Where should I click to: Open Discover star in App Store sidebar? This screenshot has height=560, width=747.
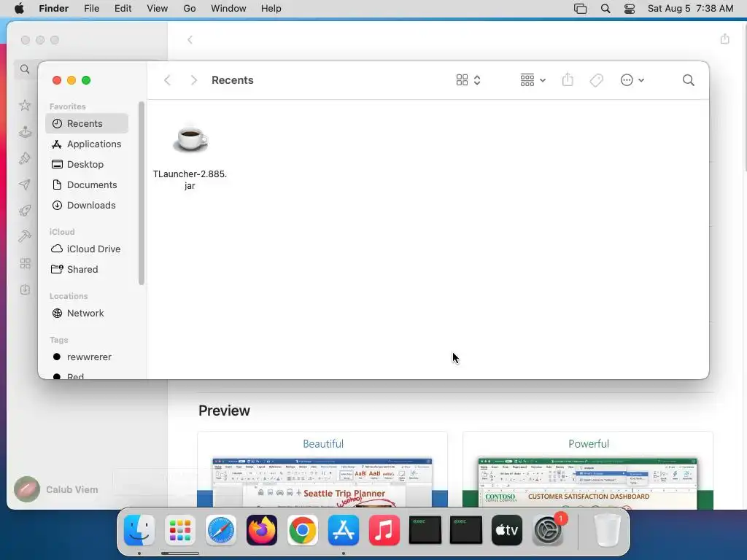25,105
